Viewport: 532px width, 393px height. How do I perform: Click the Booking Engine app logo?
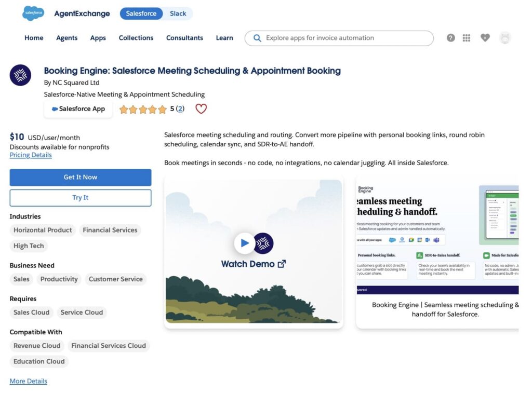tap(20, 75)
